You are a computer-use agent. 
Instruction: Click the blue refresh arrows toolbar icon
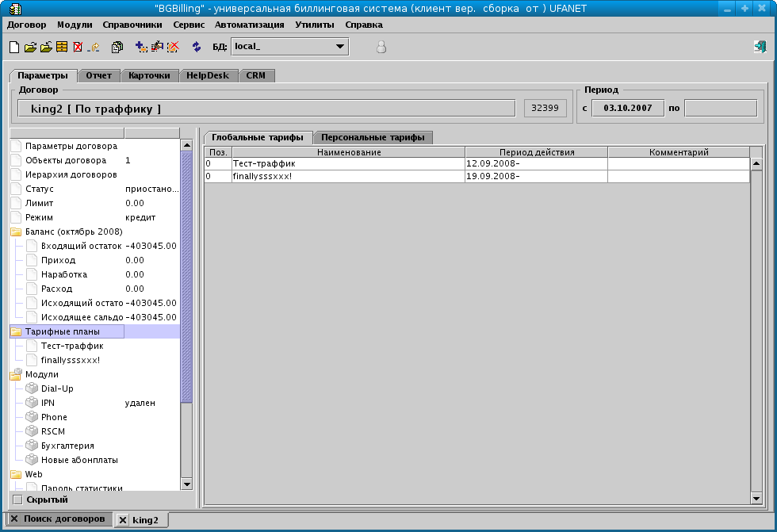coord(195,47)
